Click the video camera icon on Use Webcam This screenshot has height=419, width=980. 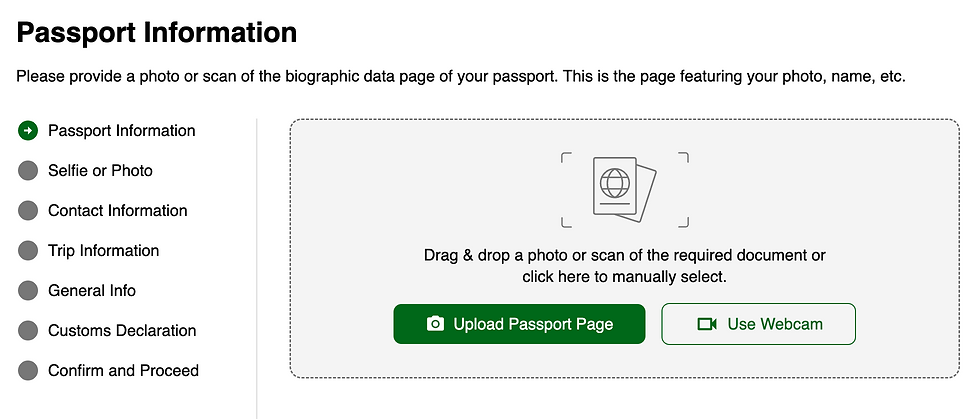pos(708,324)
